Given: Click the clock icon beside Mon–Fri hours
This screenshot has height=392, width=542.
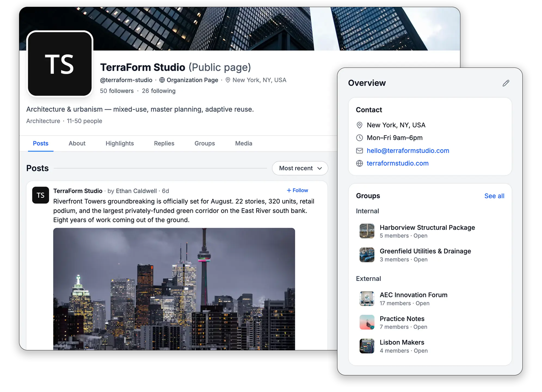Looking at the screenshot, I should point(359,138).
